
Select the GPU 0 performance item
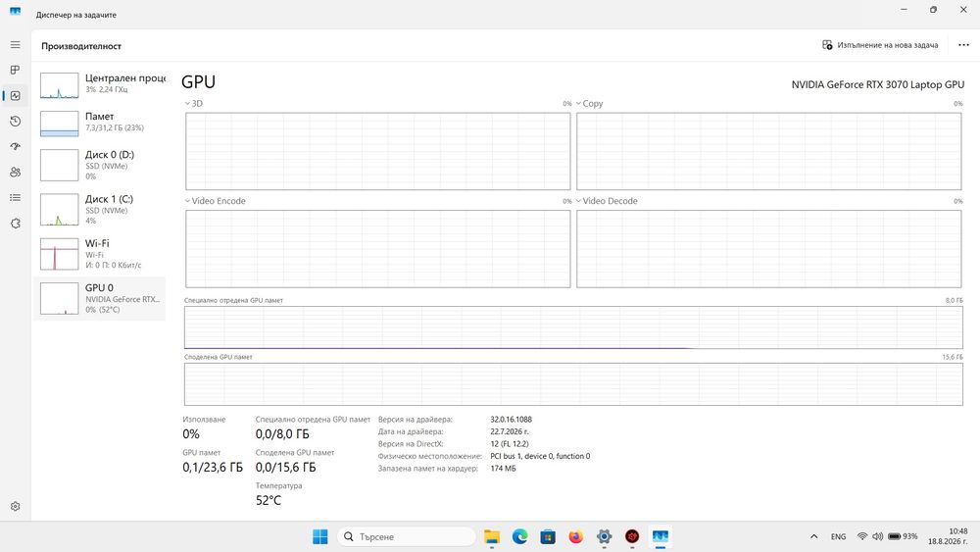[100, 298]
